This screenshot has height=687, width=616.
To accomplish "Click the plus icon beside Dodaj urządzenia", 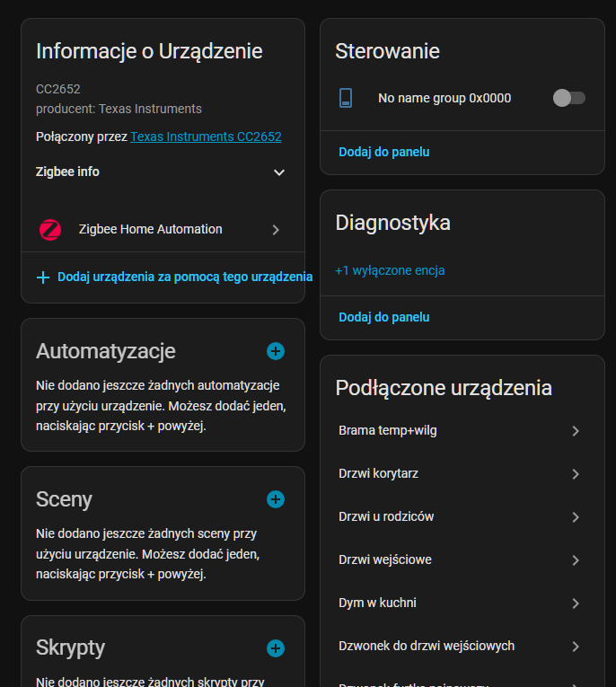I will pyautogui.click(x=43, y=277).
